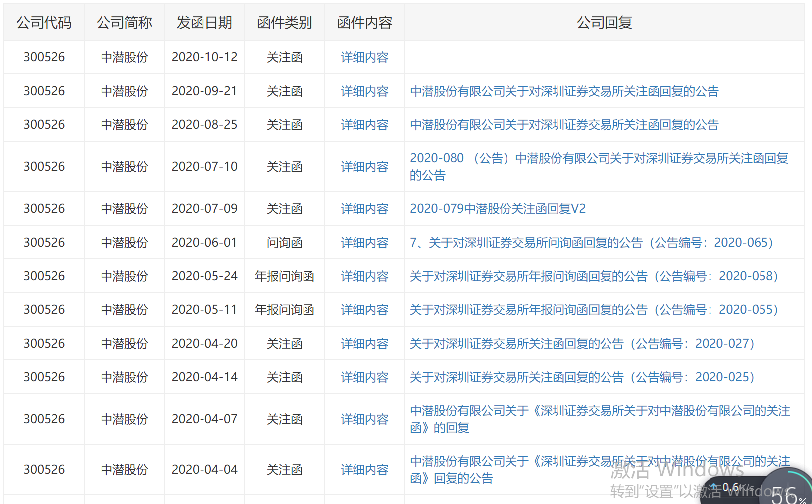Open 详细内容 for the 2020-04-07 letter

point(364,419)
